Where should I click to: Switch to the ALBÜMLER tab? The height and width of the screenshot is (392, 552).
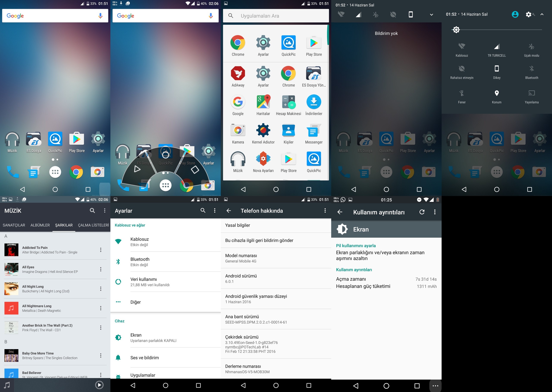coord(40,225)
